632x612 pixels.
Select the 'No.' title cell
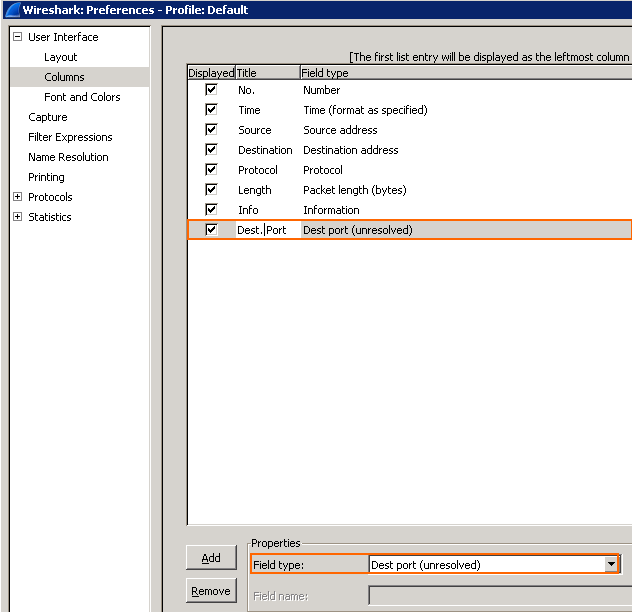pos(246,90)
